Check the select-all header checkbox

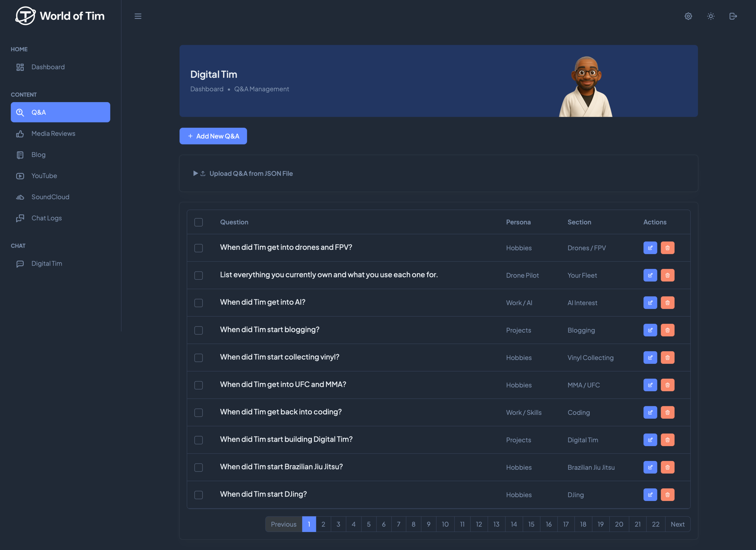tap(198, 222)
